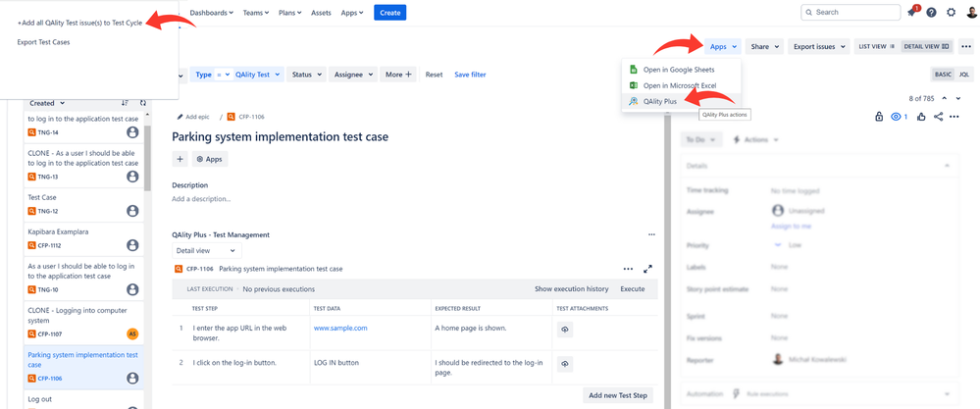
Task: Click the Save filter link
Action: click(470, 75)
